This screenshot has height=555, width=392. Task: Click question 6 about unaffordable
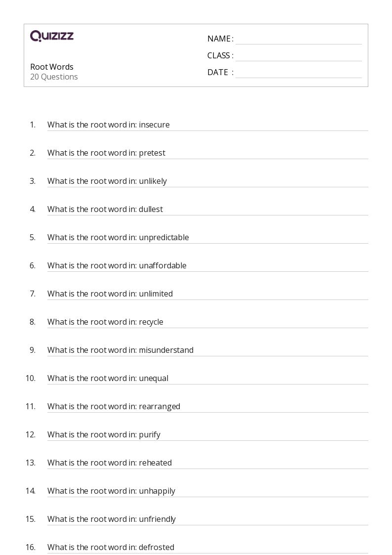pyautogui.click(x=117, y=266)
